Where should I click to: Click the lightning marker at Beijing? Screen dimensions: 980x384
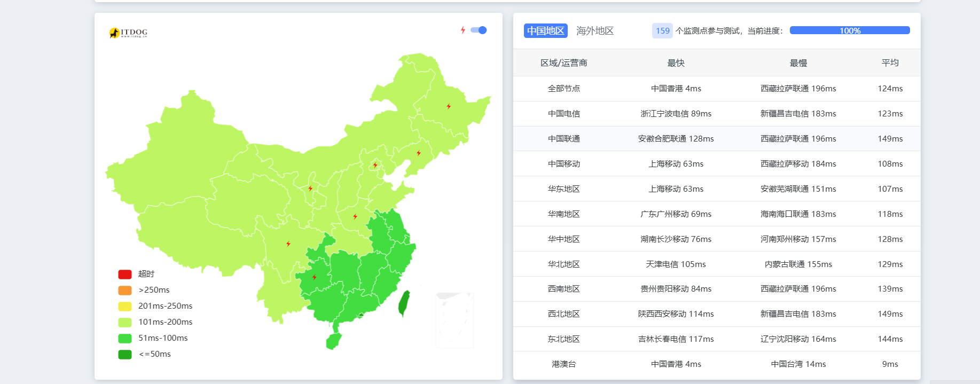coord(375,165)
